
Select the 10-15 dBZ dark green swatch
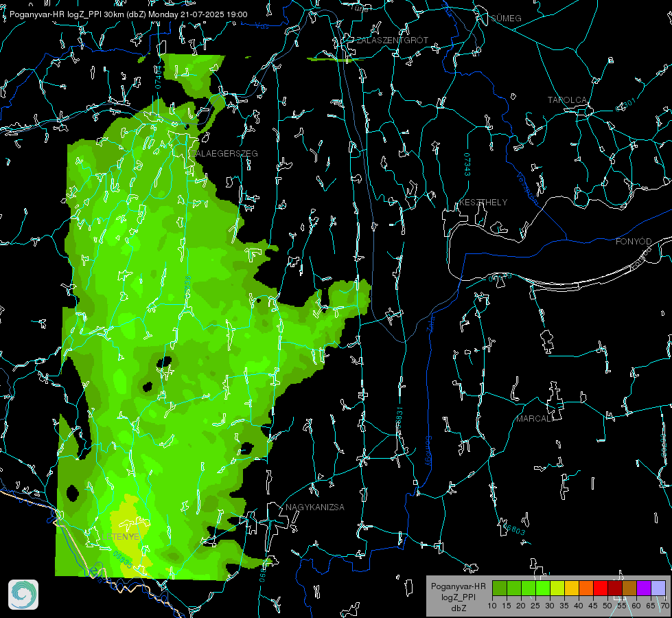click(500, 588)
